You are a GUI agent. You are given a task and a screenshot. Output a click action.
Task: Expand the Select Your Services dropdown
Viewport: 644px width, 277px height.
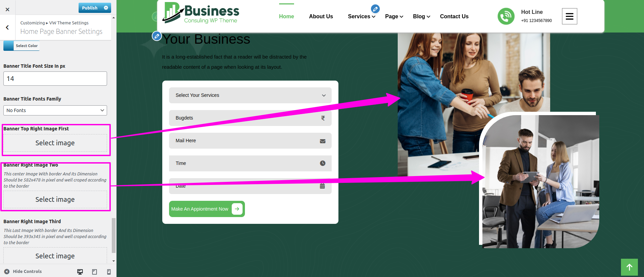point(250,95)
